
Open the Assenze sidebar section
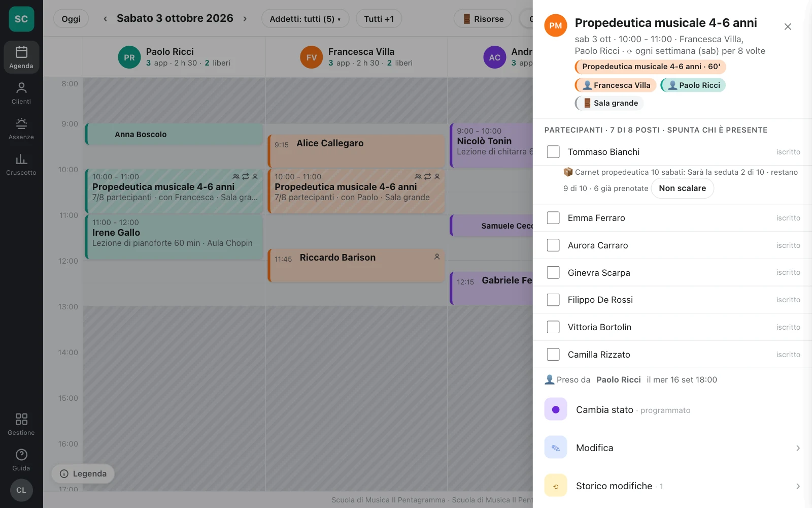coord(21,129)
